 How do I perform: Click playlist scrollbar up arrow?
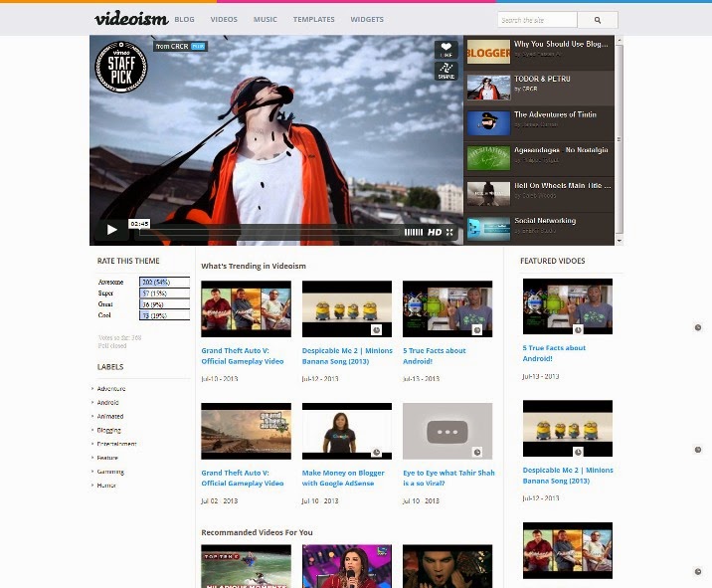[x=620, y=40]
